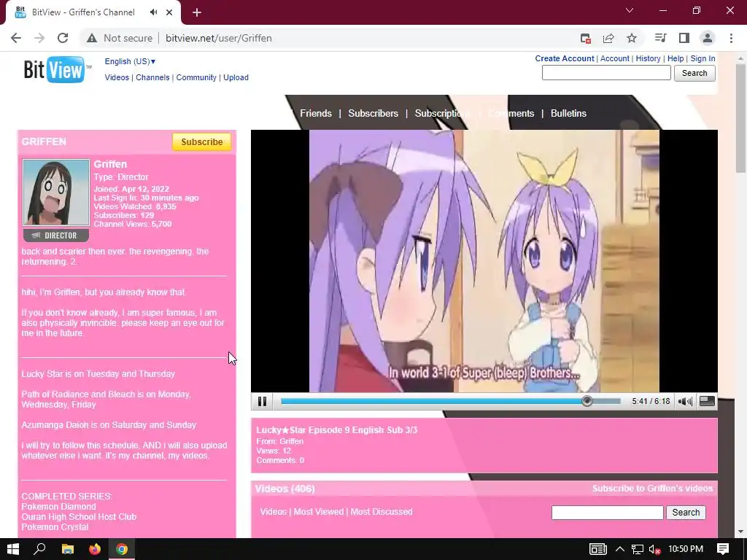Open the Upload link
This screenshot has width=747, height=560.
click(236, 77)
